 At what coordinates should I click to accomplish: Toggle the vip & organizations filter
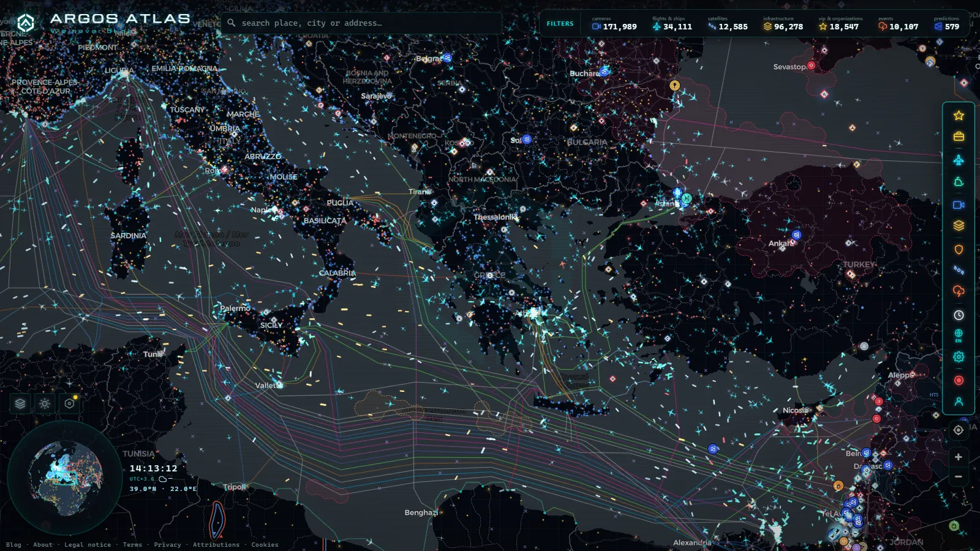click(x=840, y=24)
